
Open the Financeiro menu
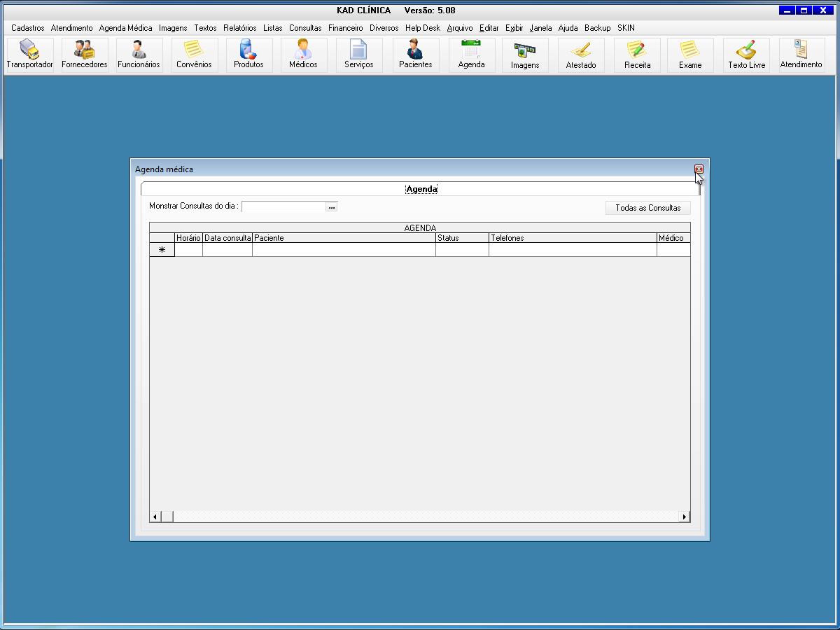click(345, 28)
